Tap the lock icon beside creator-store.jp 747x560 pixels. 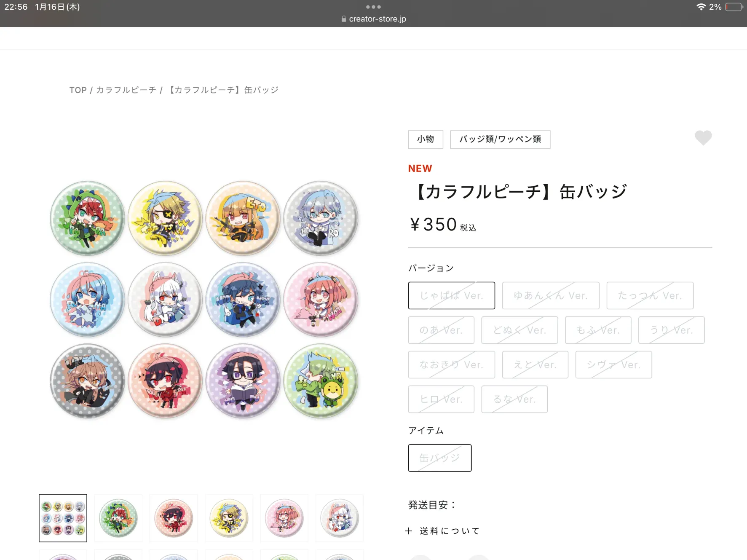coord(343,19)
